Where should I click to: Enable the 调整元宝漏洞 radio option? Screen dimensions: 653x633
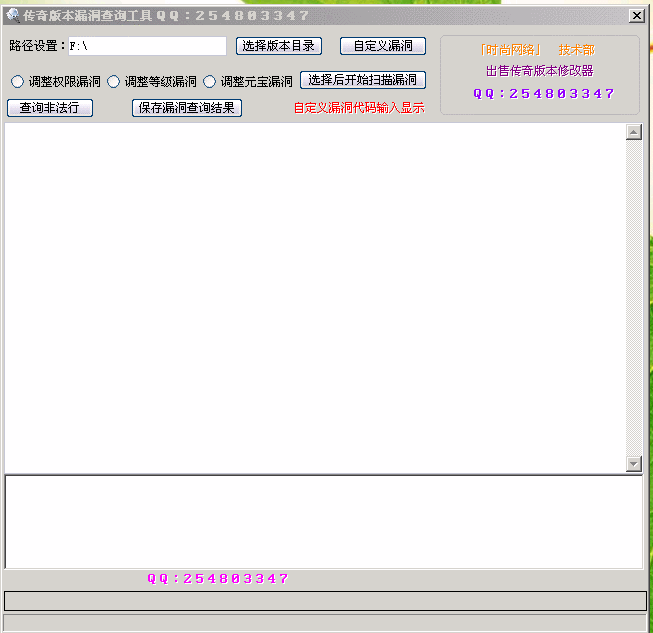[x=209, y=81]
